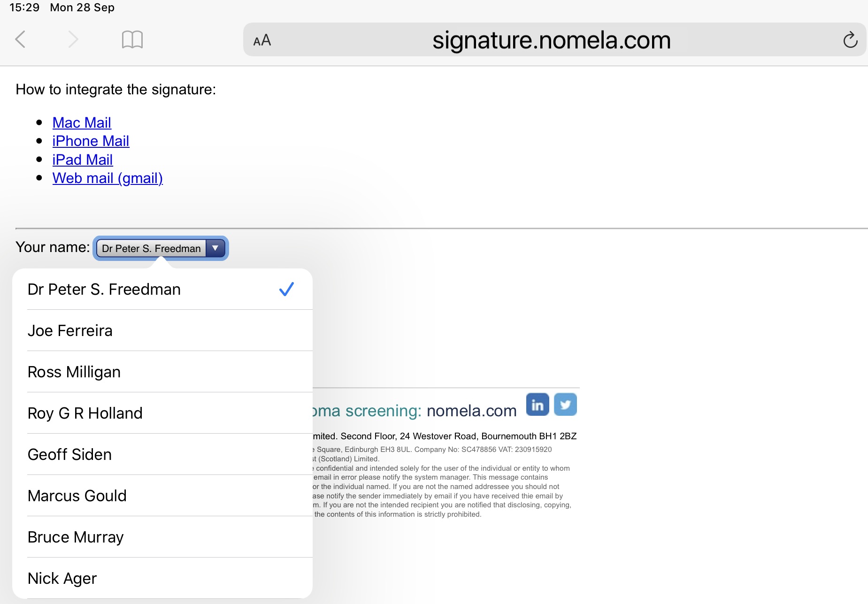The image size is (868, 604).
Task: Choose Joe Ferreira from the list
Action: 162,330
